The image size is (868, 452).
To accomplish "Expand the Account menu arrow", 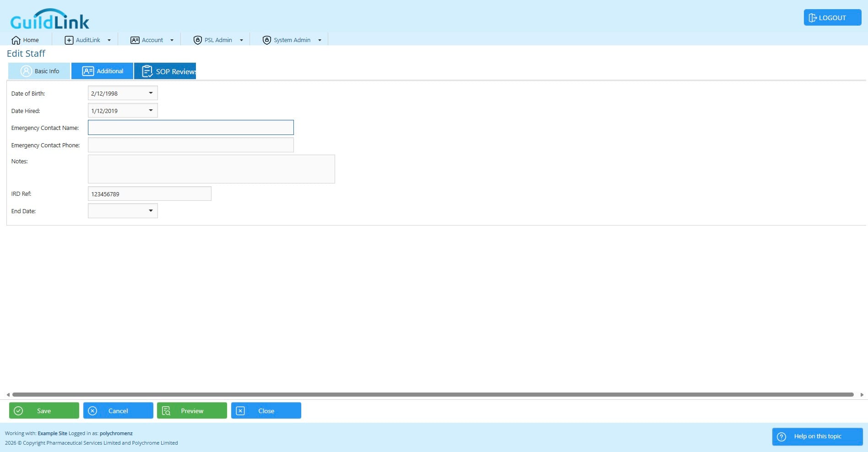I will (x=172, y=40).
